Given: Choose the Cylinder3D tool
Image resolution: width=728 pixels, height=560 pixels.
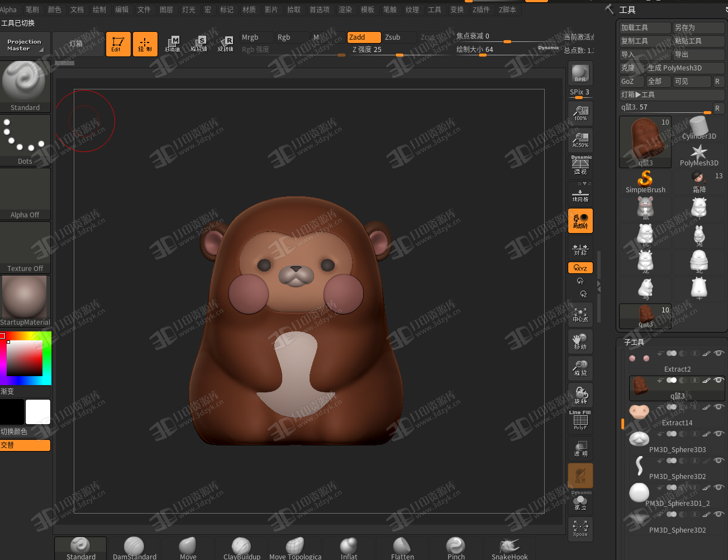Looking at the screenshot, I should point(699,128).
